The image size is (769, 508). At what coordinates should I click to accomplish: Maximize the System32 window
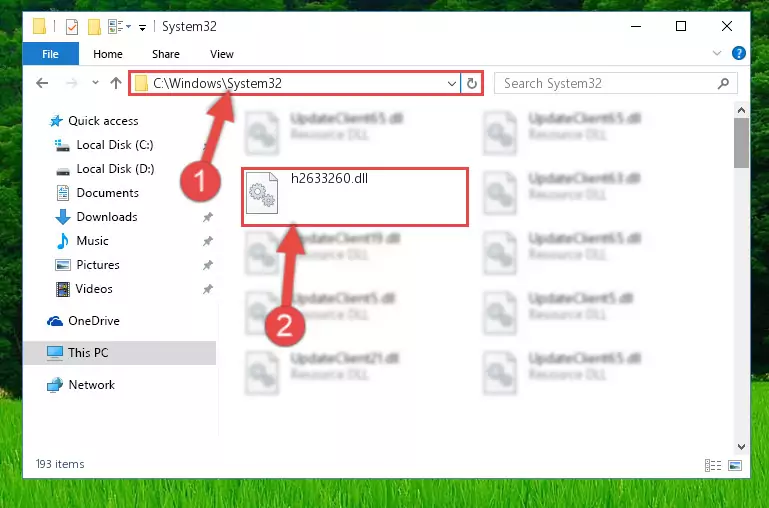tap(681, 26)
